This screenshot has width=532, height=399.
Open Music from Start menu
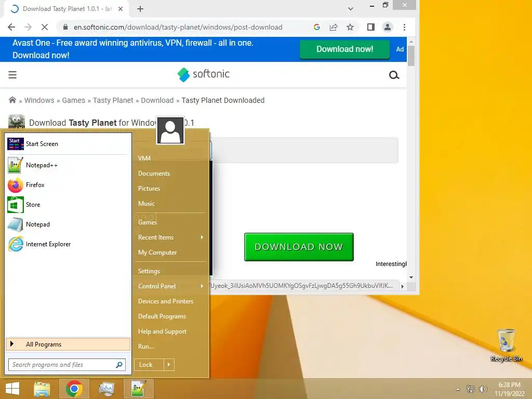point(146,204)
